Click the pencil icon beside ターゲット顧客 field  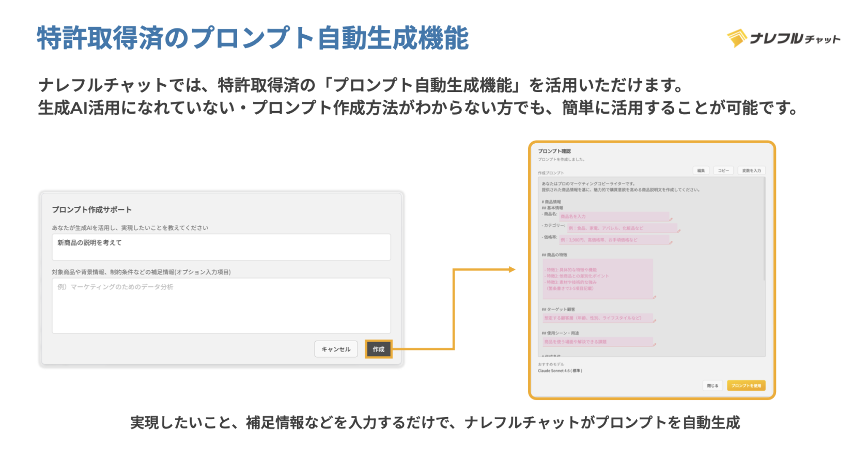[x=654, y=321]
